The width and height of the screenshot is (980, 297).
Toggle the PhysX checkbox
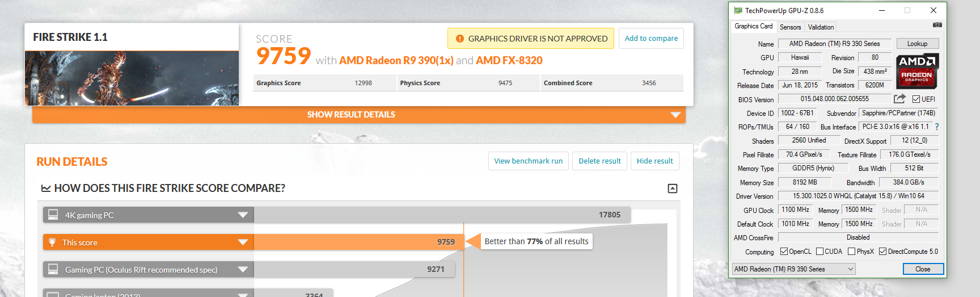(851, 252)
